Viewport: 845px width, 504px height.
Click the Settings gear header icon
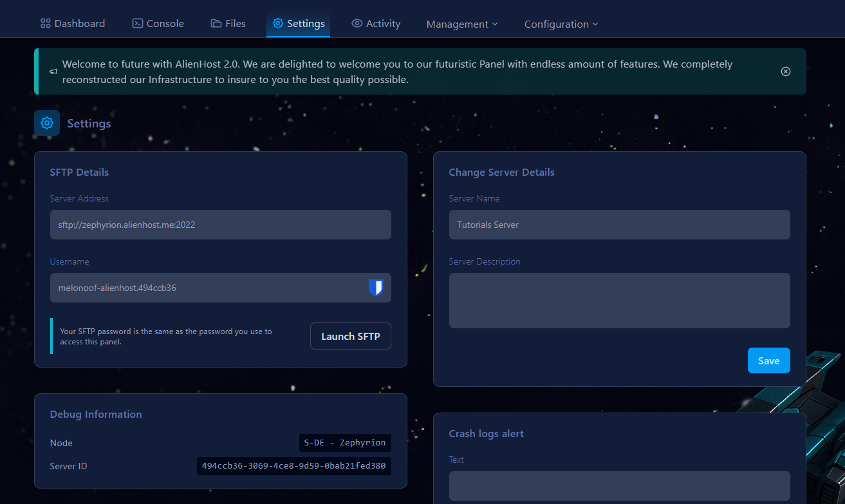click(47, 123)
